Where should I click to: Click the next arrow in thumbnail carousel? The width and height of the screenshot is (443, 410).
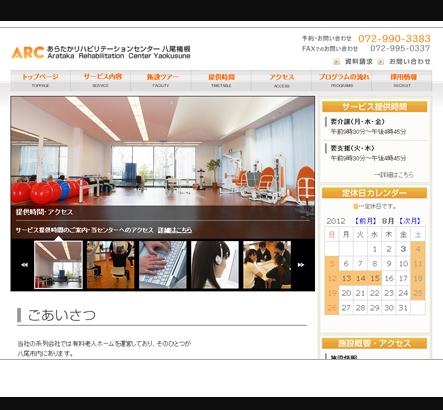pyautogui.click(x=301, y=265)
